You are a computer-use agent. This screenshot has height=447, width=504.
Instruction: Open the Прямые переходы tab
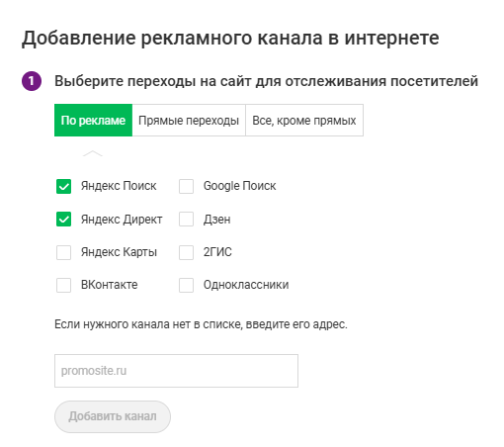click(x=189, y=121)
